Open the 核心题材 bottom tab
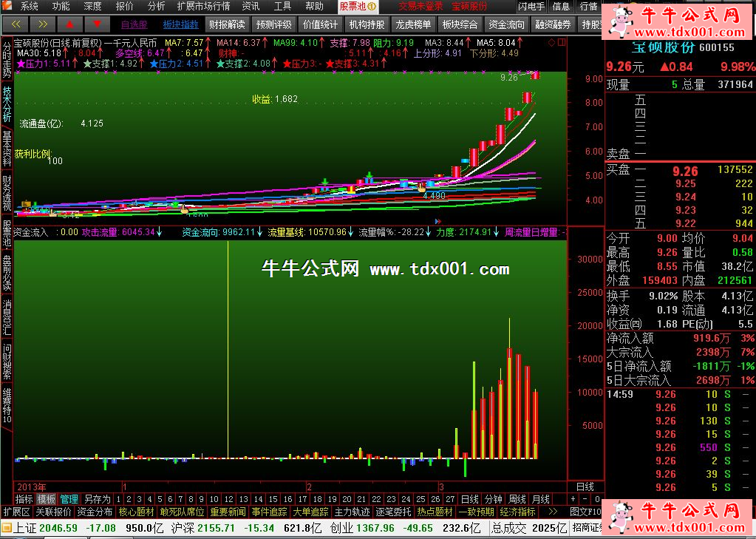The height and width of the screenshot is (539, 756). 137,512
